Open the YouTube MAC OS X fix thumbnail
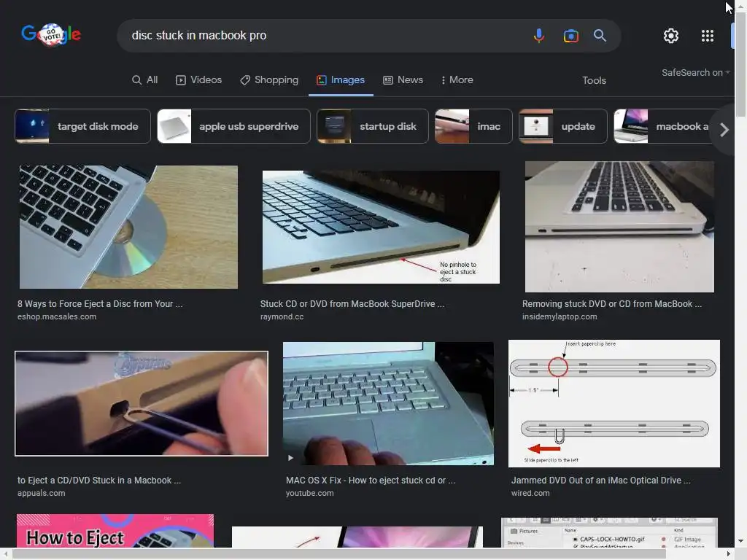 (388, 403)
